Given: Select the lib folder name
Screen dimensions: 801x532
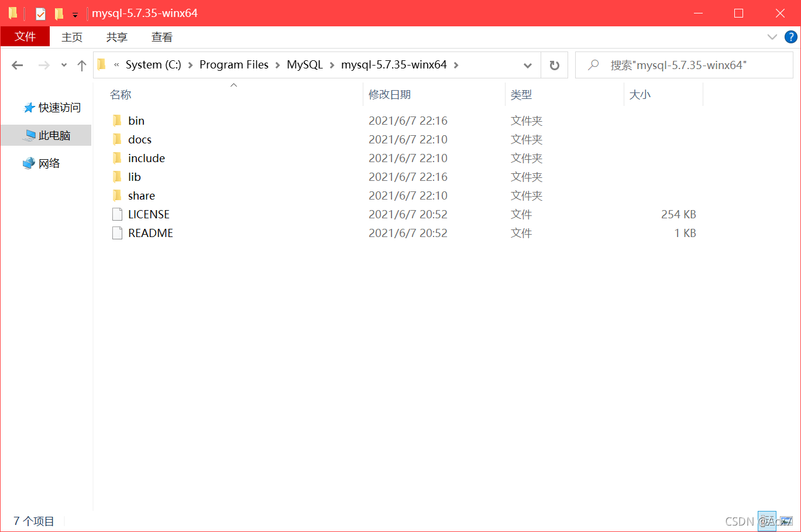Looking at the screenshot, I should [x=135, y=177].
